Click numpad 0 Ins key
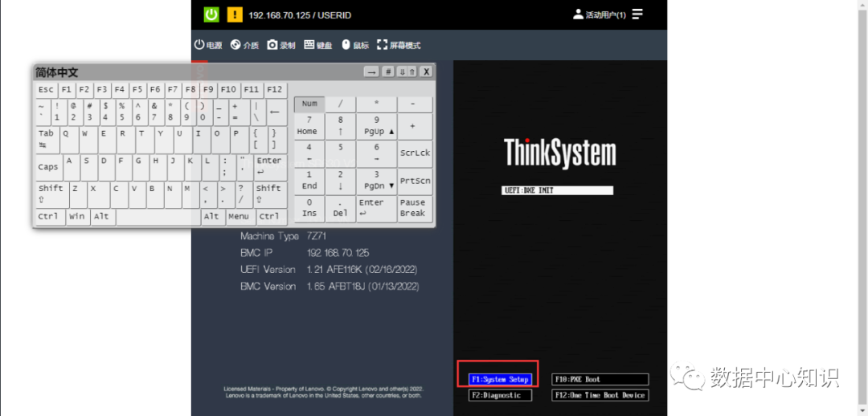 [x=309, y=209]
